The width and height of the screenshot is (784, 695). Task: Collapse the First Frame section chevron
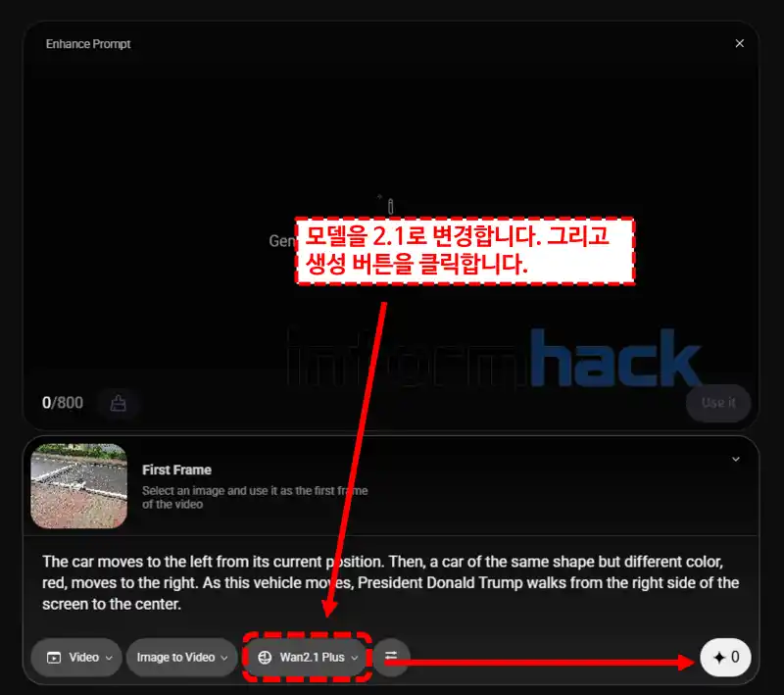pyautogui.click(x=736, y=459)
